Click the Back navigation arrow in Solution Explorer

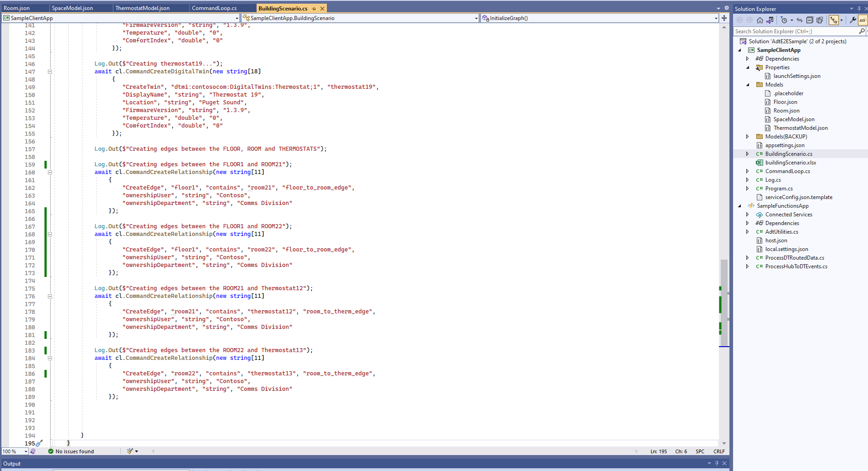tap(739, 20)
